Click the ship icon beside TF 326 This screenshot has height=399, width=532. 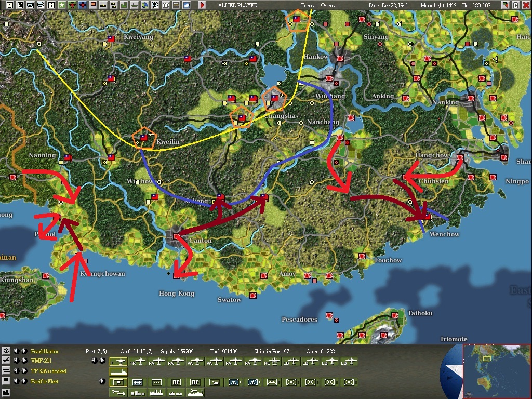point(6,370)
